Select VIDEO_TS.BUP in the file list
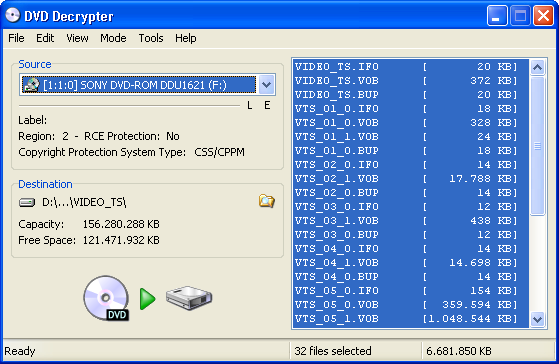 click(x=410, y=95)
